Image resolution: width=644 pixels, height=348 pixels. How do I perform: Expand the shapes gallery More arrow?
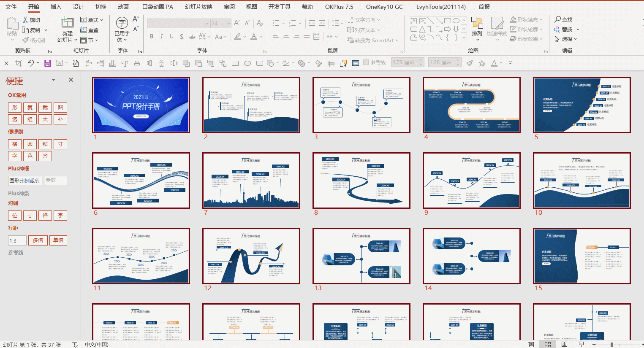tap(464, 38)
